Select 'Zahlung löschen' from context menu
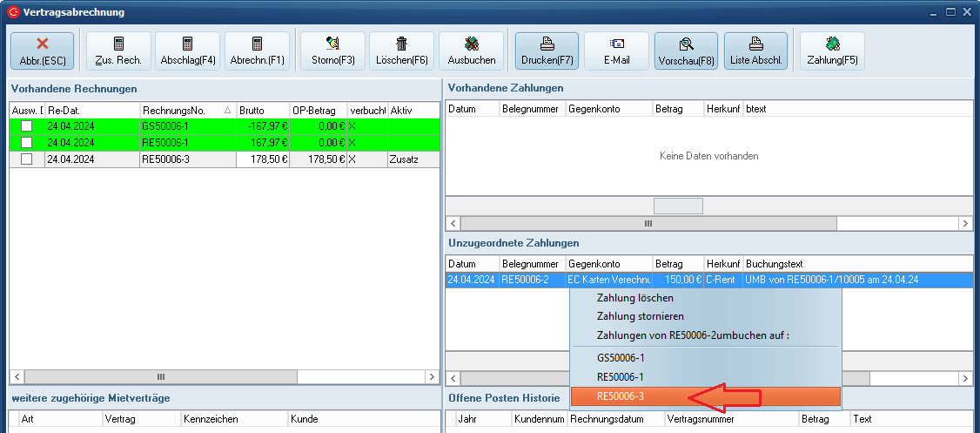The image size is (980, 433). click(634, 298)
